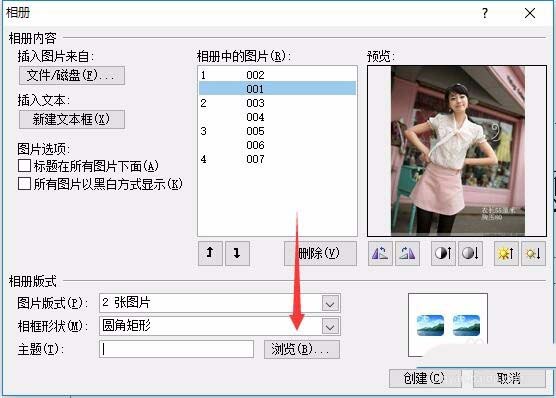Close the 相册 dialog window
This screenshot has width=556, height=398.
[530, 13]
